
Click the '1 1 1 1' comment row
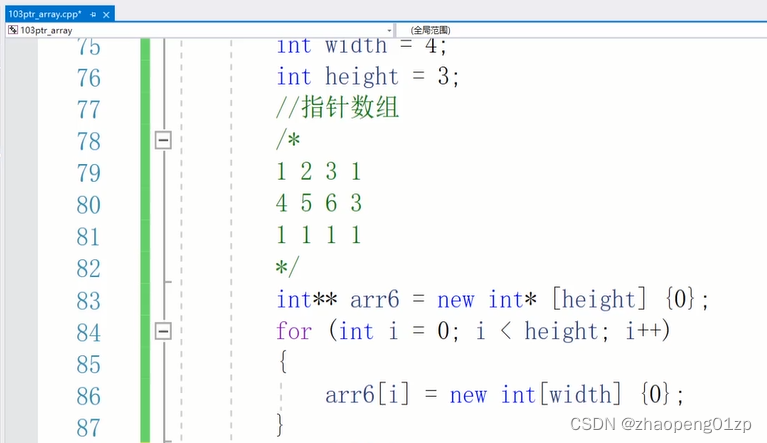point(319,235)
